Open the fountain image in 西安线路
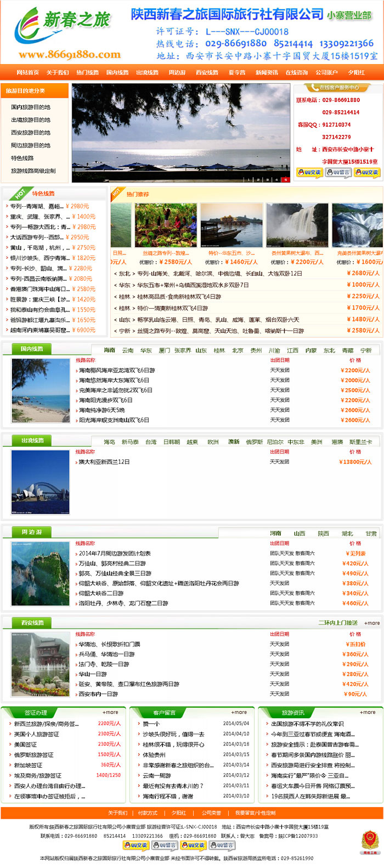384x868 pixels. pyautogui.click(x=41, y=665)
